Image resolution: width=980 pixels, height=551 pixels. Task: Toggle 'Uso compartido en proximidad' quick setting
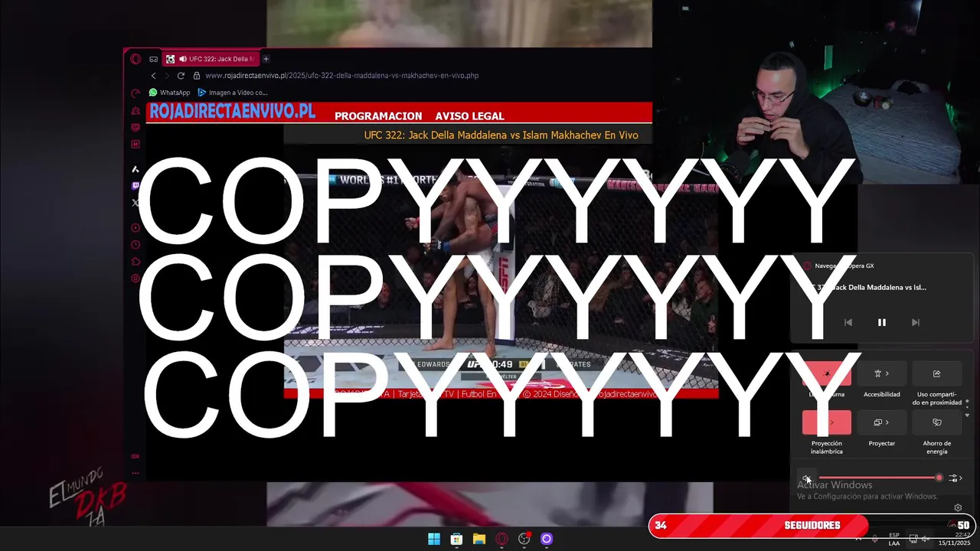click(936, 373)
